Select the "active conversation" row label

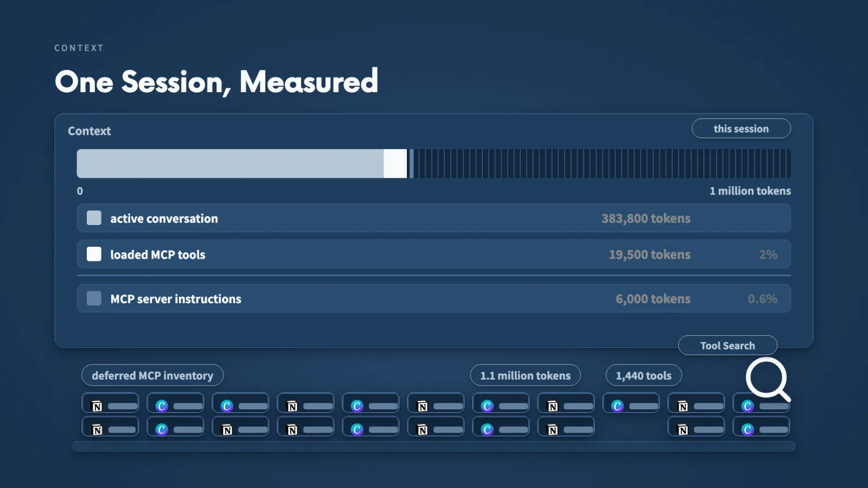(x=164, y=219)
